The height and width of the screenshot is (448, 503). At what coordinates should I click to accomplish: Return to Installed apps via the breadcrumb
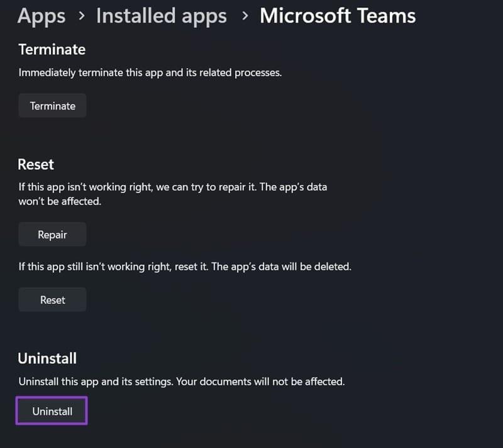[x=161, y=16]
